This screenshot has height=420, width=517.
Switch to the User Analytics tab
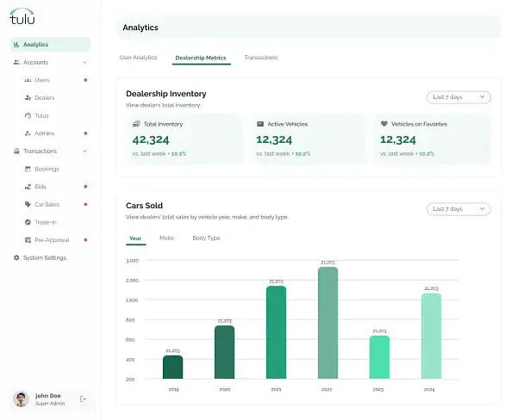coord(138,58)
